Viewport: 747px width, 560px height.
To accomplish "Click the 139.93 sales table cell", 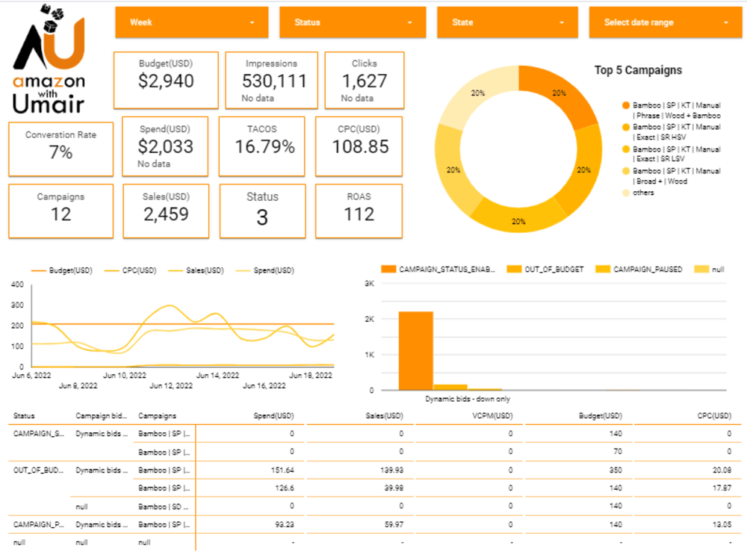I will [391, 470].
